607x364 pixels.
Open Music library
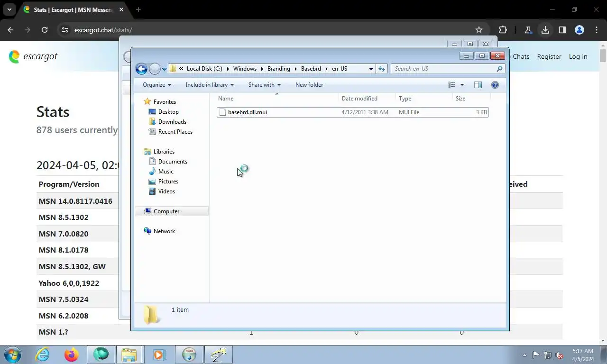166,172
